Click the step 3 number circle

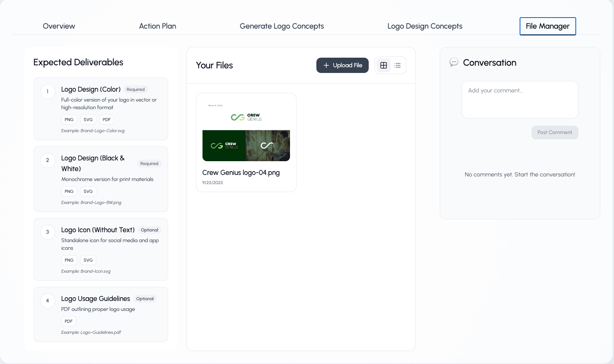coord(48,232)
